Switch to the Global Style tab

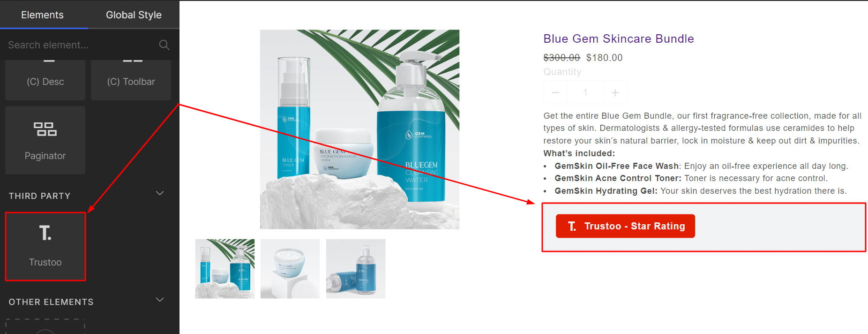(134, 15)
